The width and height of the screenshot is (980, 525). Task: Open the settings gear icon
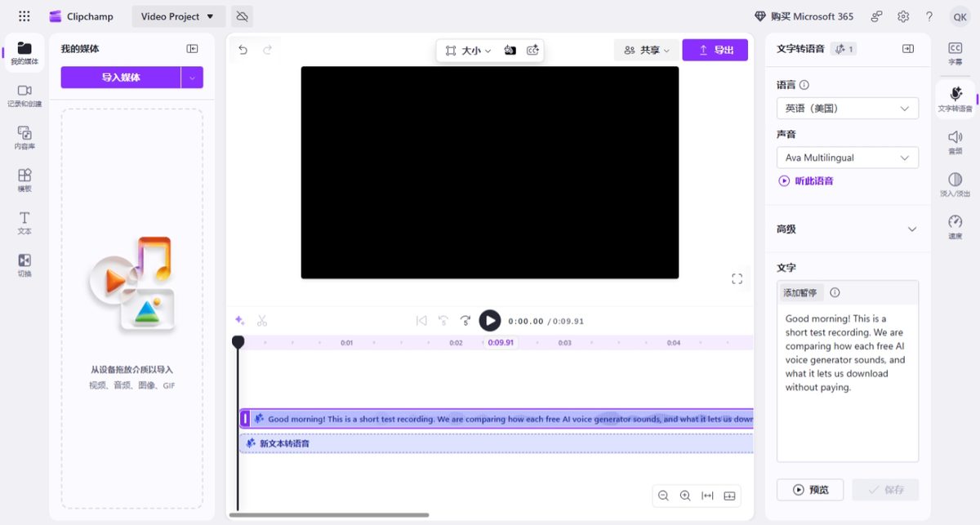[903, 16]
